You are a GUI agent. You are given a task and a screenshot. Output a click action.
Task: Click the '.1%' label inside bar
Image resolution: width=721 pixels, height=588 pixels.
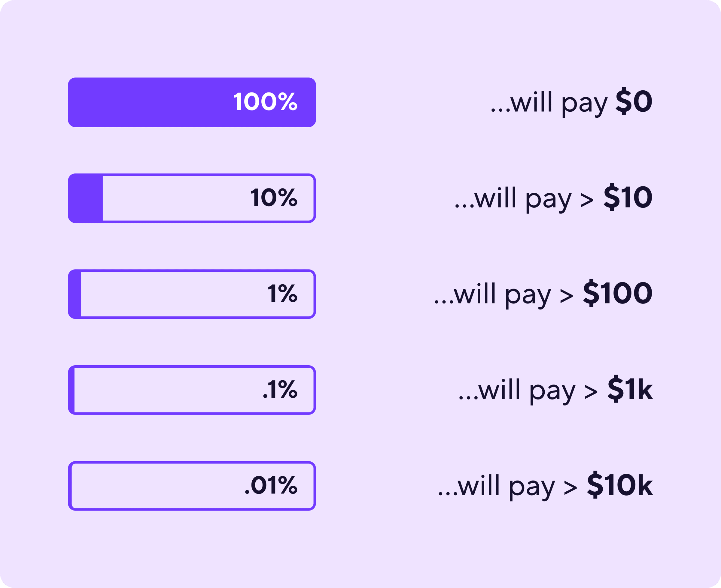click(280, 389)
